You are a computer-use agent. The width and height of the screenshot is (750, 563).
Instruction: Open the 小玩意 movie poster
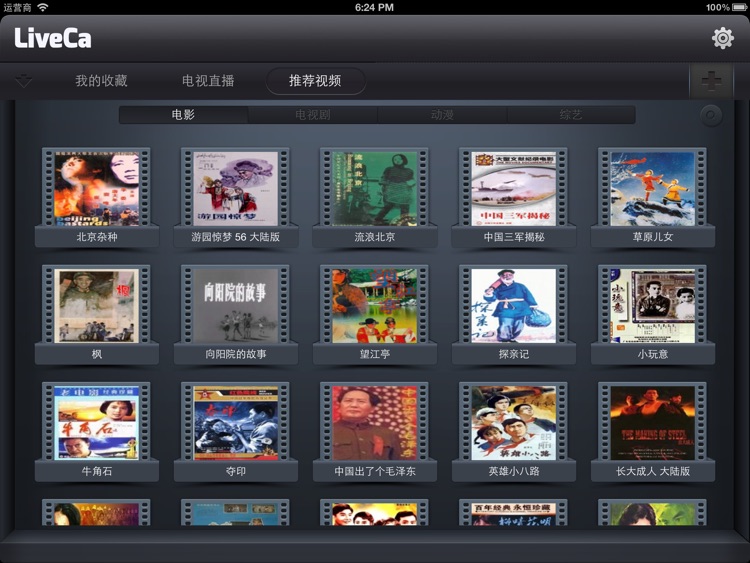point(652,306)
